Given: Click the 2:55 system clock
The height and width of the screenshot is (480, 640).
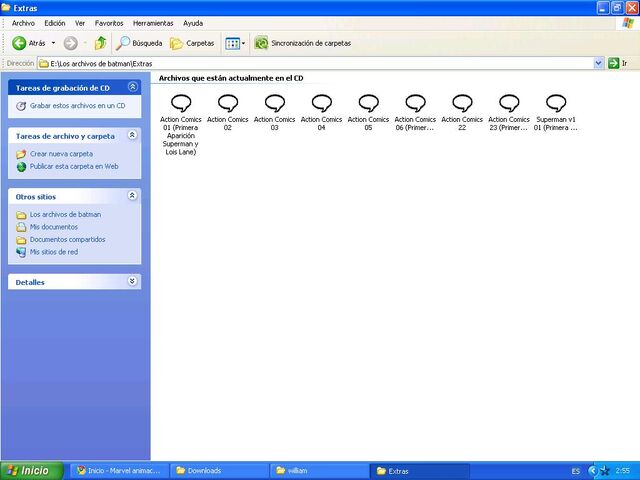Looking at the screenshot, I should [623, 471].
